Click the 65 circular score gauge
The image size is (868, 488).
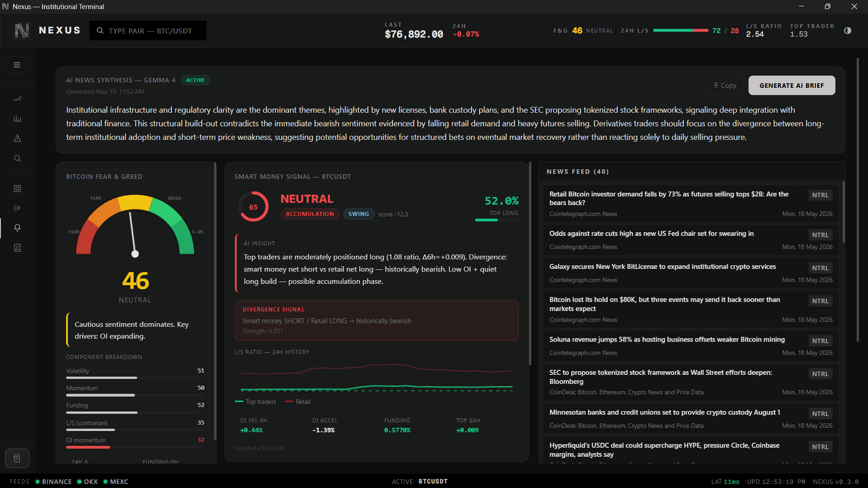[253, 207]
